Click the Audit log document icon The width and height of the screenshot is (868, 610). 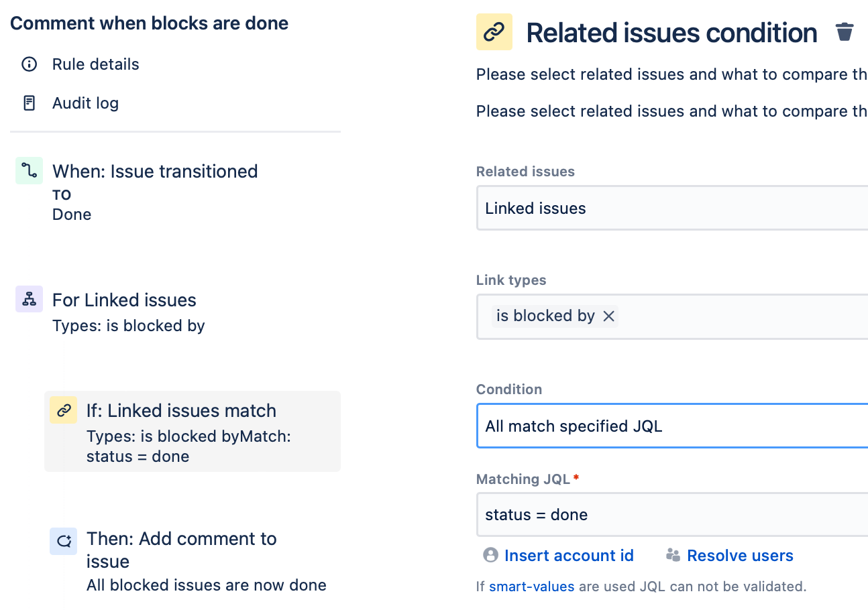coord(29,103)
